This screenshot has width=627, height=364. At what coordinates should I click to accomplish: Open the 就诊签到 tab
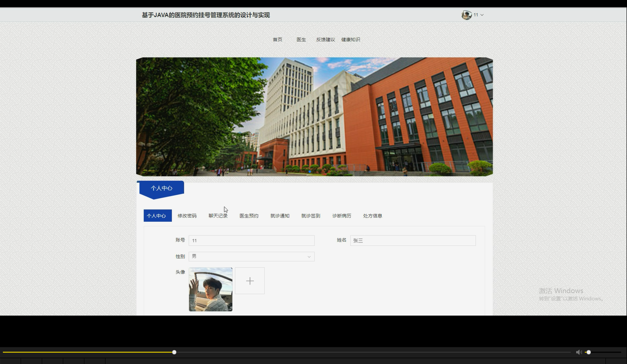pyautogui.click(x=311, y=216)
